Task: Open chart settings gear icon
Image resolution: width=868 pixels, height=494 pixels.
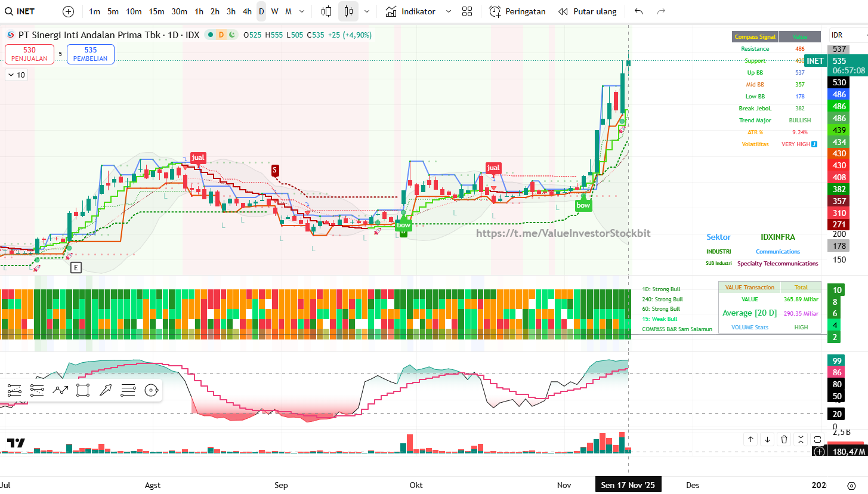Action: (851, 485)
